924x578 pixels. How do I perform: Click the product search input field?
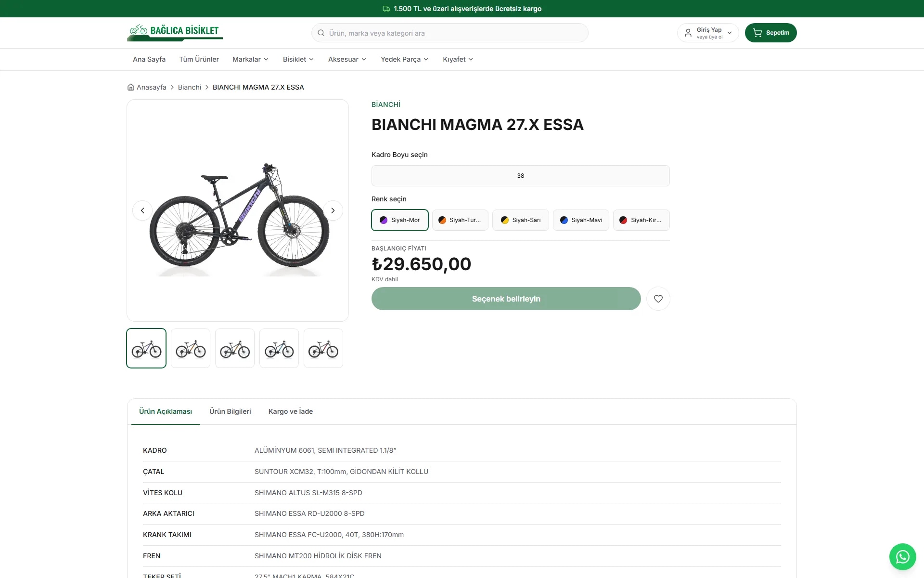click(450, 33)
